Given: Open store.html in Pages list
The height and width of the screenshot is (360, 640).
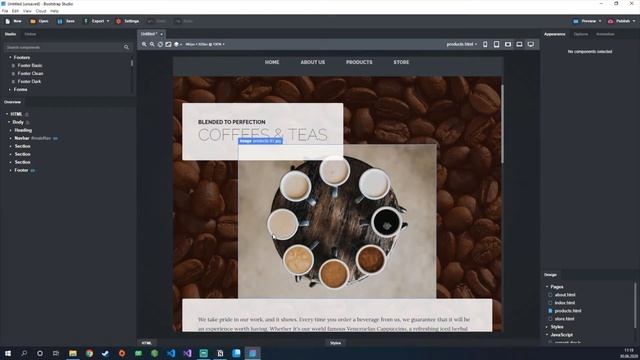Looking at the screenshot, I should pos(564,319).
